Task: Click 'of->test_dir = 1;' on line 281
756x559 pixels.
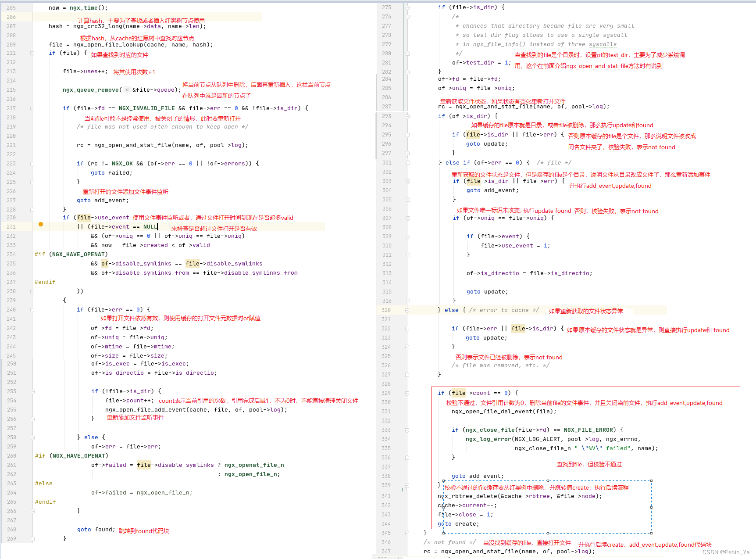Action: tap(482, 63)
